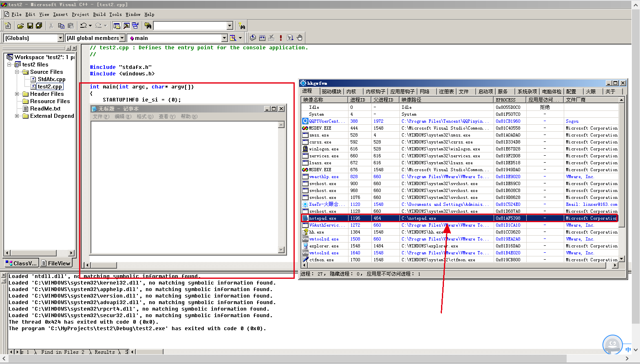The height and width of the screenshot is (364, 640).
Task: Open the All global members dropdown
Action: (x=122, y=38)
